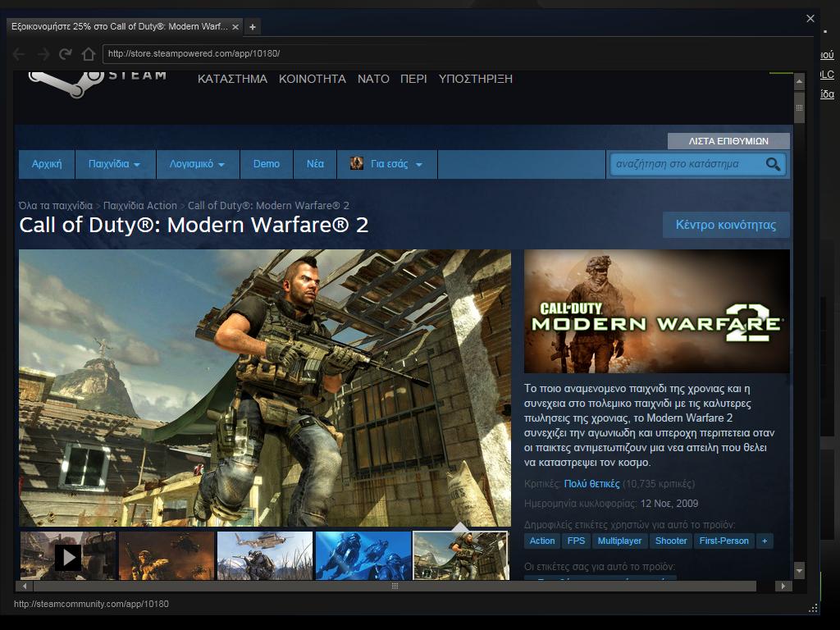Expand the Παιχνίδια dropdown
The width and height of the screenshot is (840, 630).
click(x=115, y=164)
